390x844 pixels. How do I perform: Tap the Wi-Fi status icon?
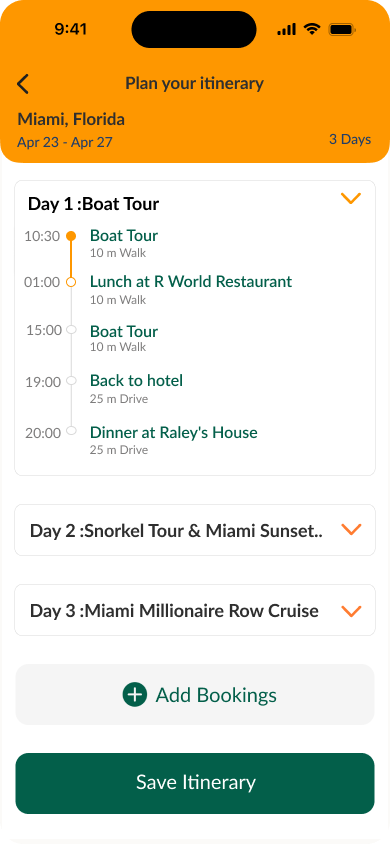coord(311,29)
